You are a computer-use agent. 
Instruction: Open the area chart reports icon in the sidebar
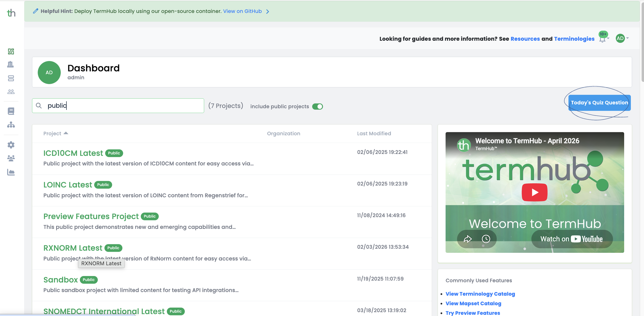click(x=11, y=172)
